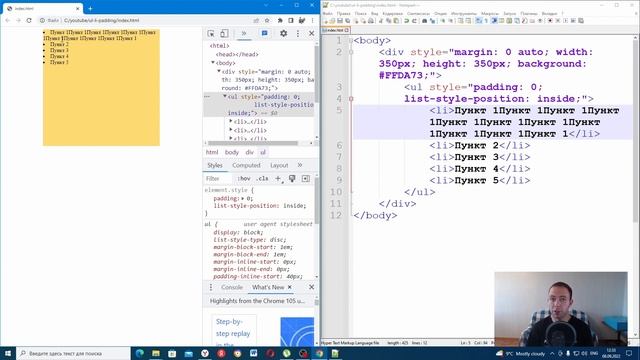Open the DevTools three-dot customize menu
Screen dimensions: 640x360
pyautogui.click(x=298, y=33)
